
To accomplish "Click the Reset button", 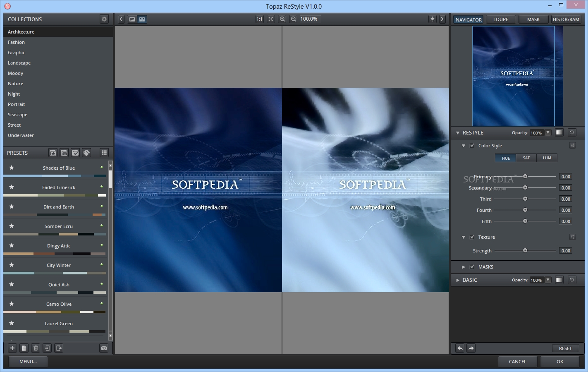I will tap(565, 348).
